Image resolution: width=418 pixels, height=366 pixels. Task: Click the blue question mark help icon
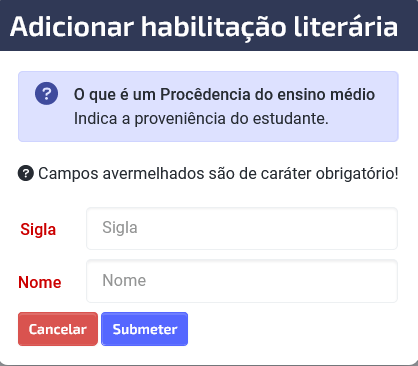click(46, 94)
